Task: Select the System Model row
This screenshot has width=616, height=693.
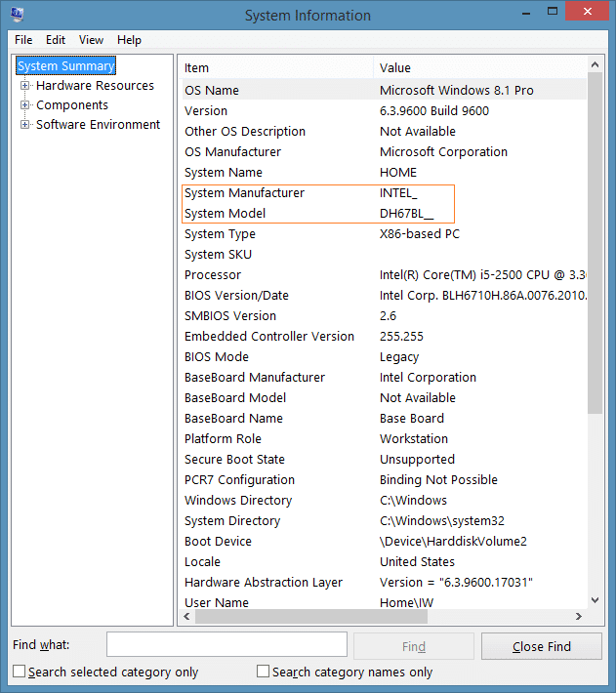Action: pyautogui.click(x=384, y=214)
